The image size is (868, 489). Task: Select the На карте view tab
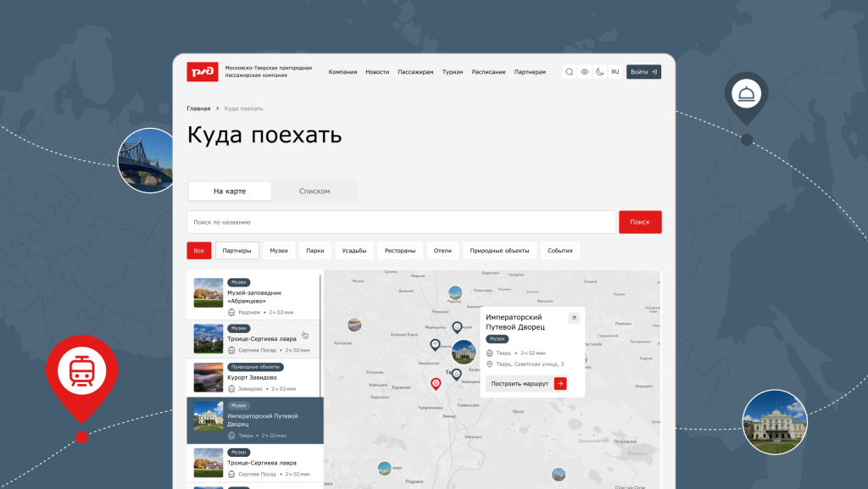click(230, 191)
